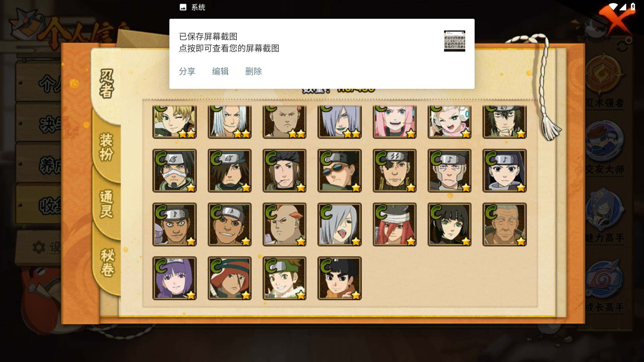The image size is (644, 362).
Task: Select the silver-haired ninja sticking tongue out
Action: (339, 224)
